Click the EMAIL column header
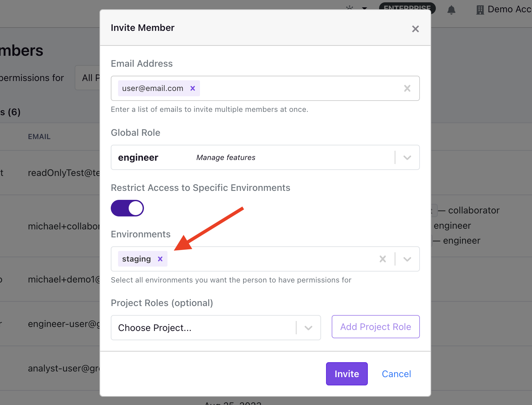This screenshot has height=405, width=532. pos(39,137)
